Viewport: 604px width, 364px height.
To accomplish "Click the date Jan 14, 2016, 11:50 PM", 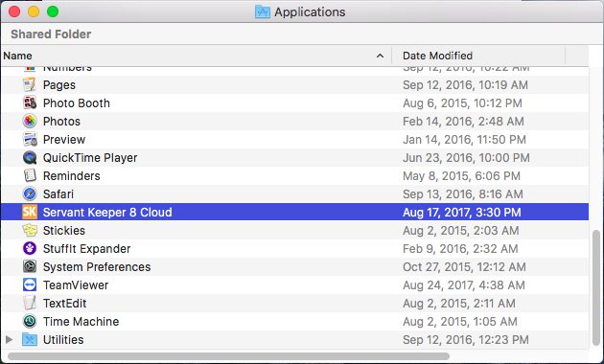I will click(x=464, y=139).
